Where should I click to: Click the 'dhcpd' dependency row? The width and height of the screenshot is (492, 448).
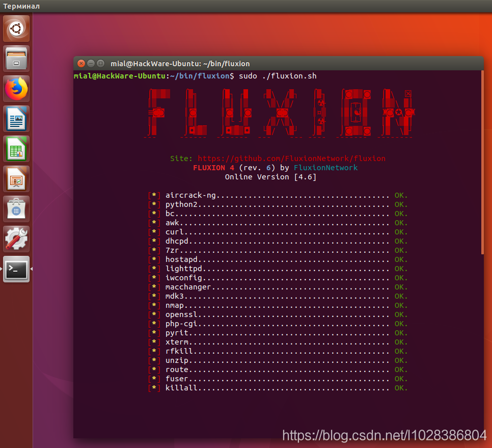pos(278,241)
